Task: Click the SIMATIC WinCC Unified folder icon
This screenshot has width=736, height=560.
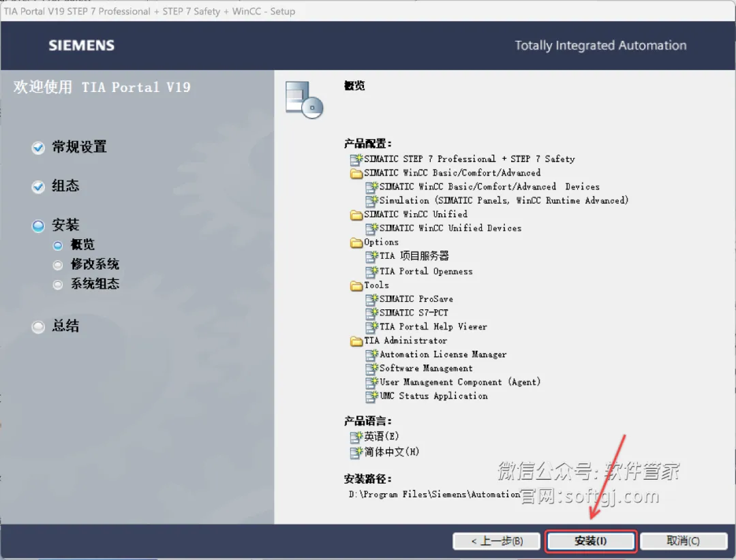Action: [x=356, y=215]
